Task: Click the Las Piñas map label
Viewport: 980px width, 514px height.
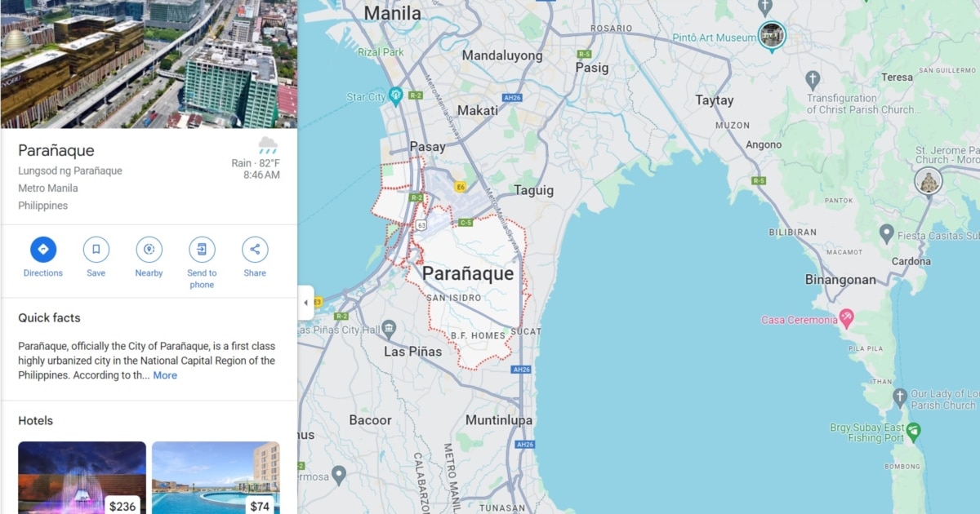Action: 413,352
